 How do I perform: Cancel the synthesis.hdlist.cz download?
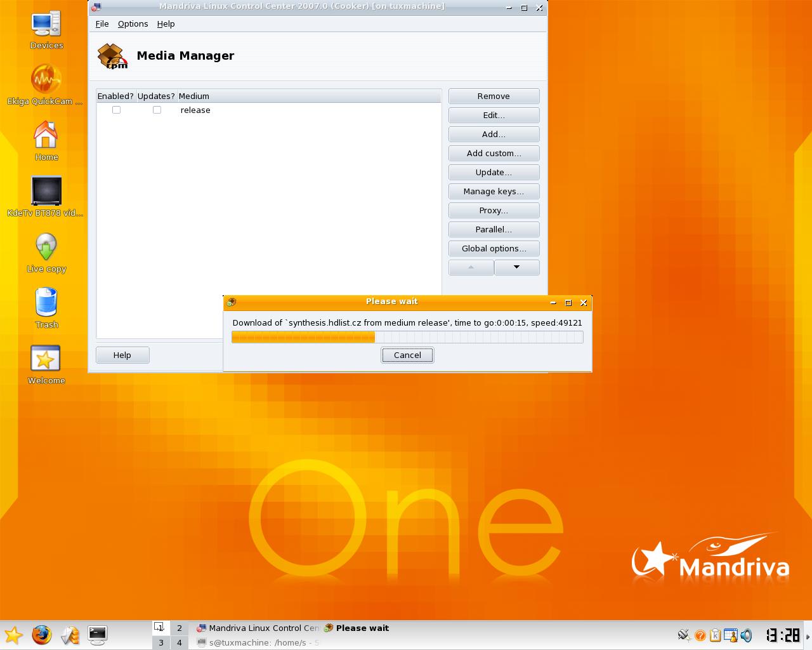pyautogui.click(x=407, y=355)
